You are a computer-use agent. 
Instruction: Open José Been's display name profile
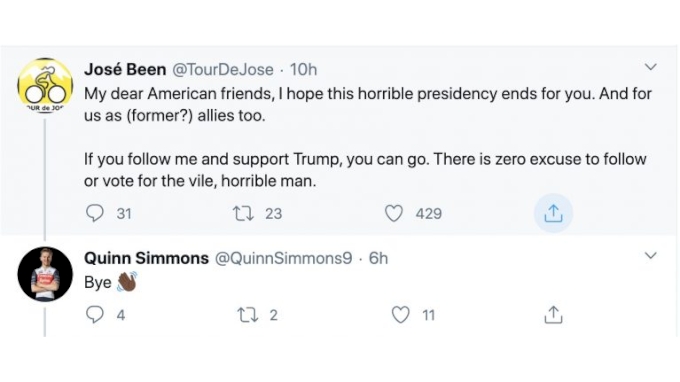click(125, 69)
